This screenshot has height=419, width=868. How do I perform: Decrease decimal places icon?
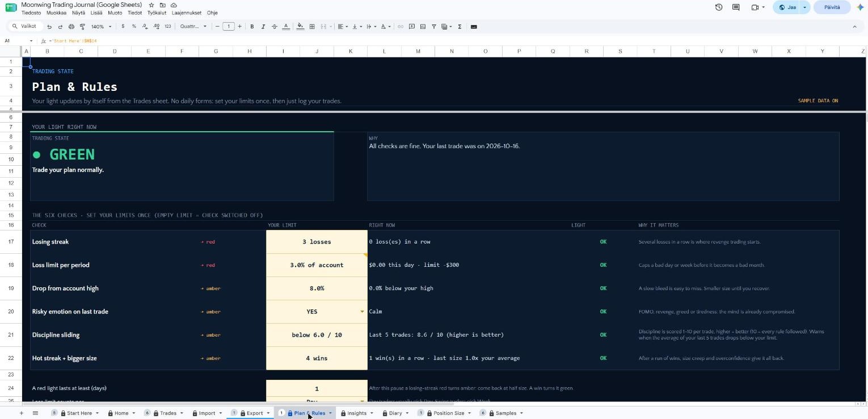pos(145,27)
